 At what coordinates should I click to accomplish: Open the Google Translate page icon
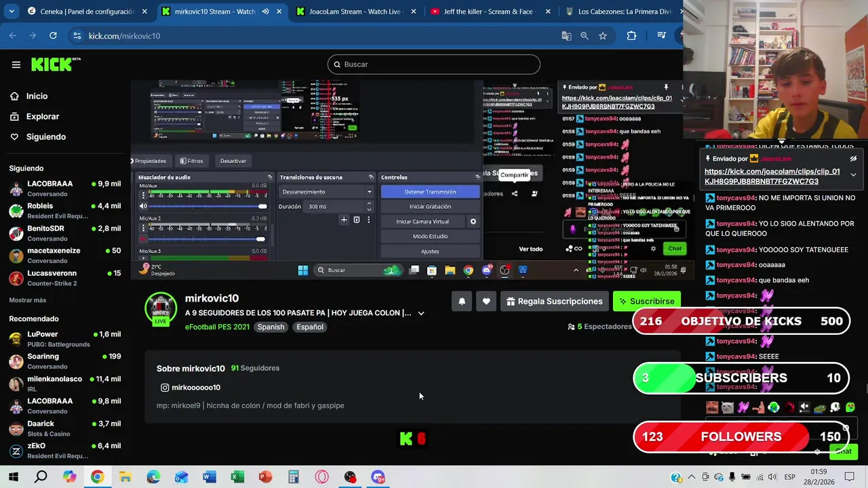566,36
